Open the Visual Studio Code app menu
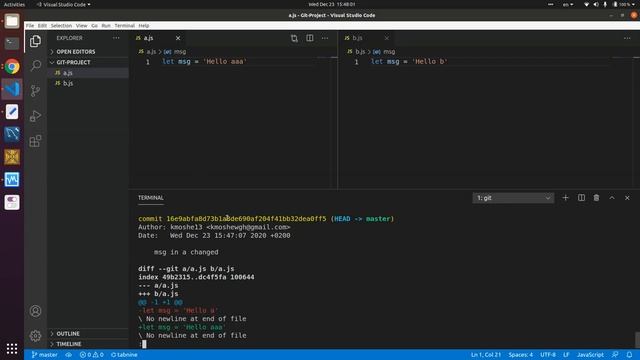 [x=64, y=4]
